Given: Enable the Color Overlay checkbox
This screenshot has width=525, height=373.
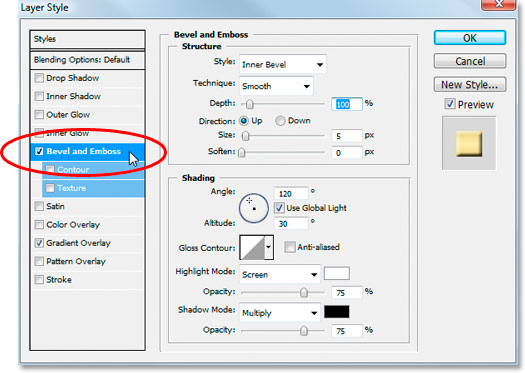Looking at the screenshot, I should tap(39, 225).
